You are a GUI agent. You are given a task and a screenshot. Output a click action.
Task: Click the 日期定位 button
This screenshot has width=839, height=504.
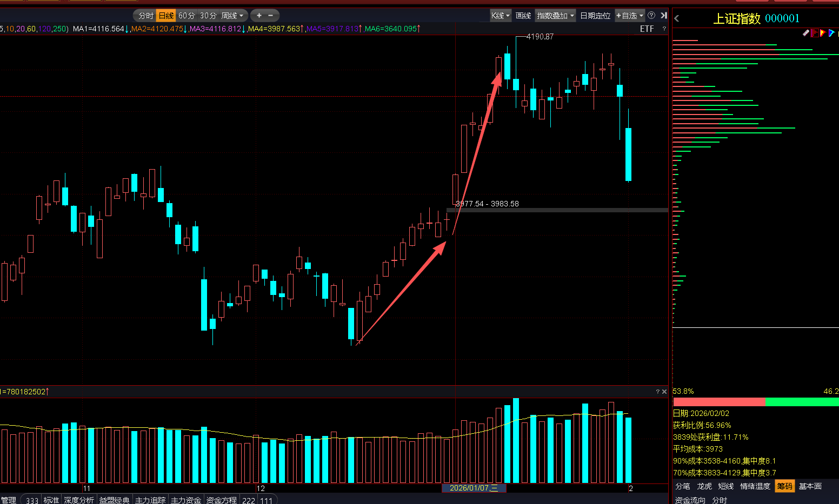point(595,16)
